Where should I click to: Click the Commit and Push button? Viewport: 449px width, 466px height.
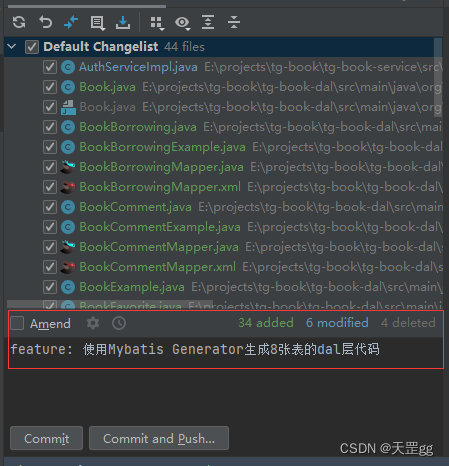pyautogui.click(x=159, y=438)
